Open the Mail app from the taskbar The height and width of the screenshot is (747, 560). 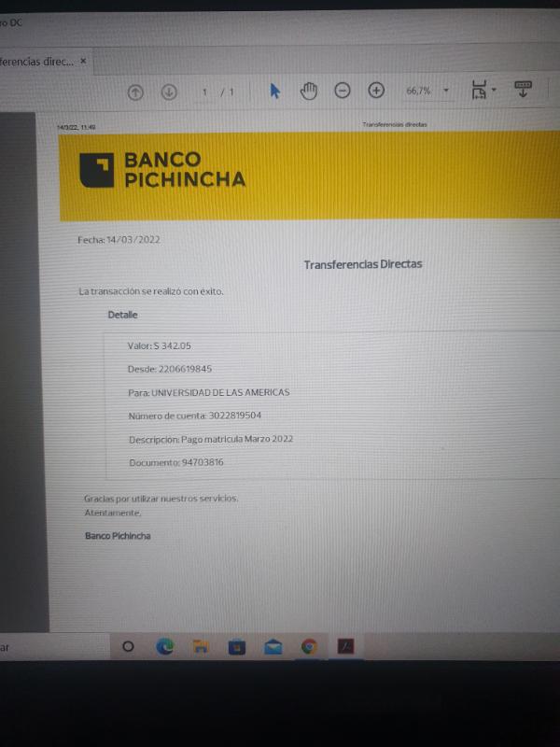click(273, 646)
